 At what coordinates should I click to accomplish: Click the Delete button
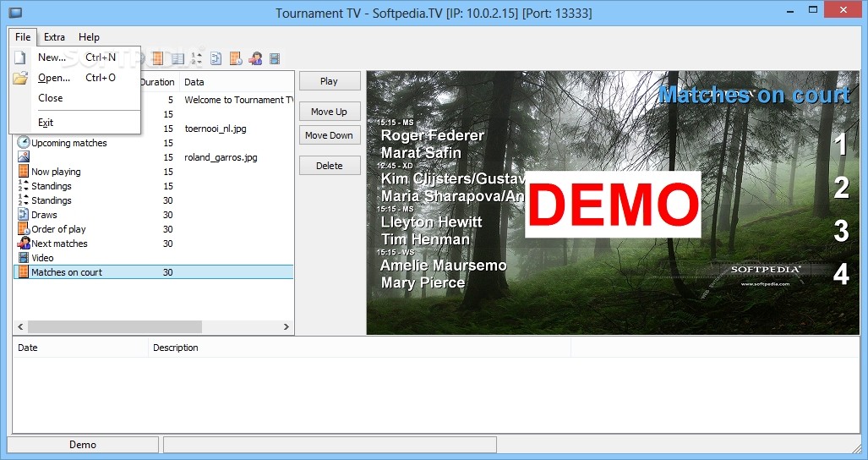pyautogui.click(x=330, y=166)
